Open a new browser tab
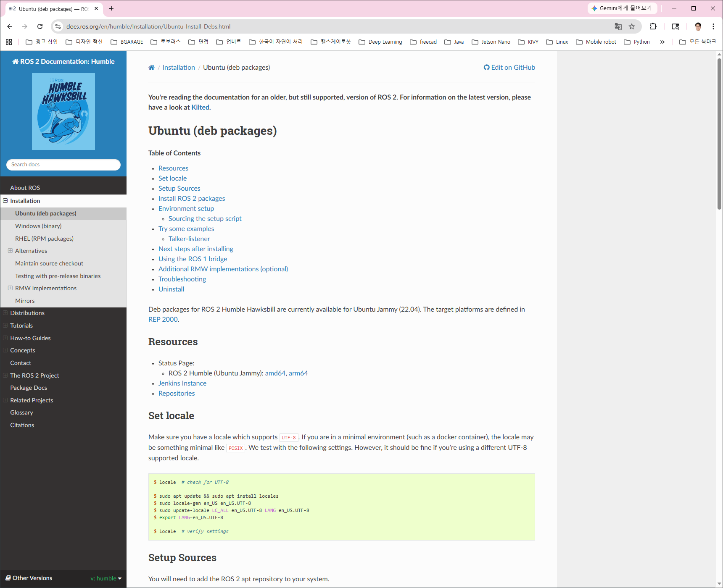723x588 pixels. point(111,8)
